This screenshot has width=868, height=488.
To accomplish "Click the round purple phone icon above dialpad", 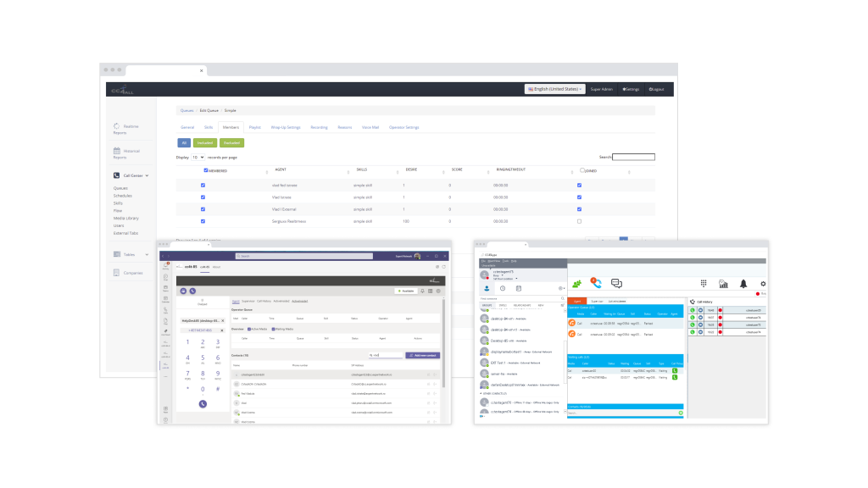I will [192, 291].
